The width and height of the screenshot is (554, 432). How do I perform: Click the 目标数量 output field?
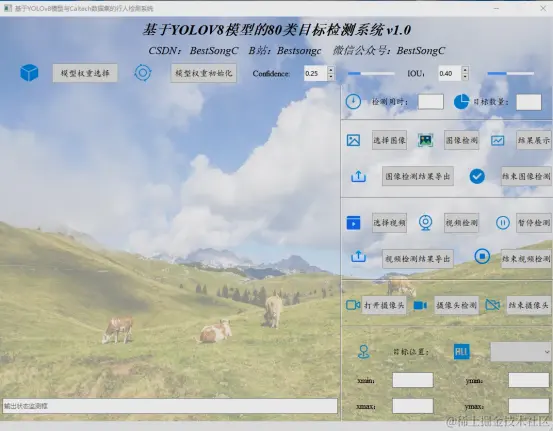pyautogui.click(x=529, y=102)
